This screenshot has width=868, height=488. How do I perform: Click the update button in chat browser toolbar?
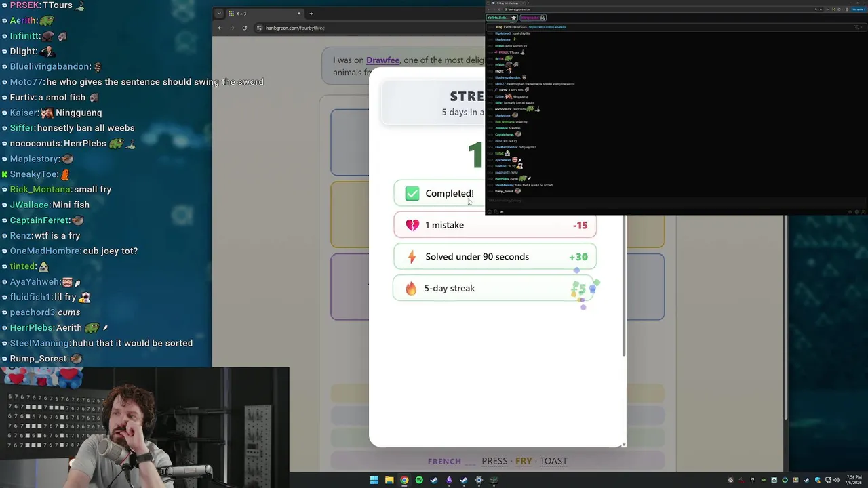(857, 9)
